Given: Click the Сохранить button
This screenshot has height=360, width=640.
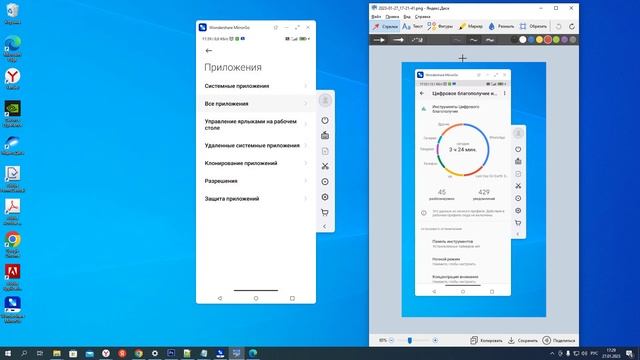Looking at the screenshot, I should 523,340.
